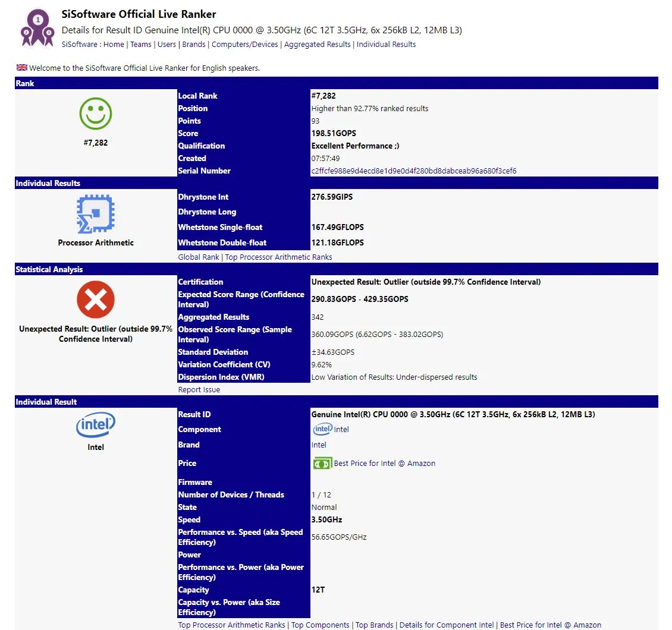
Task: Click the green money Best Price icon
Action: tap(322, 464)
